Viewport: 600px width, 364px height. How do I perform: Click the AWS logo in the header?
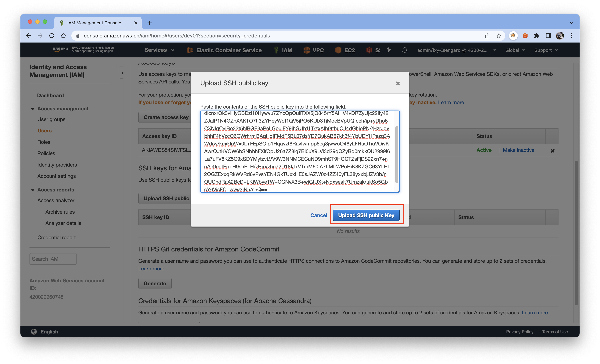coord(60,49)
